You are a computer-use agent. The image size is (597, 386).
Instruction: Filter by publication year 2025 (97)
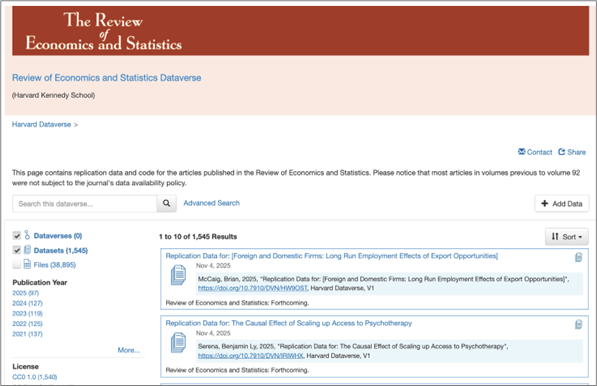[x=26, y=293]
